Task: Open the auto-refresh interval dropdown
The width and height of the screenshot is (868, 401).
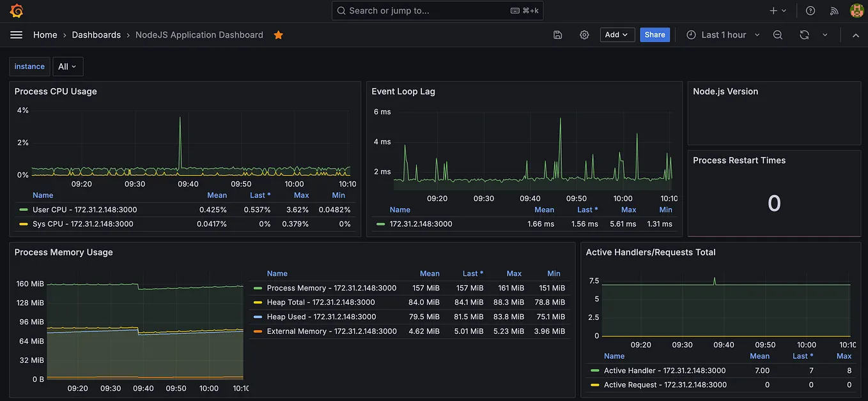Action: tap(825, 34)
